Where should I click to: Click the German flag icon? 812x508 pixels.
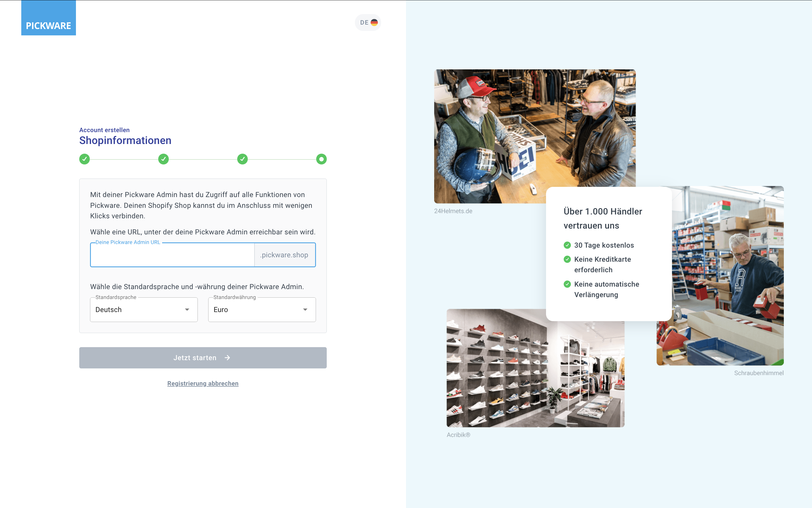(x=374, y=22)
